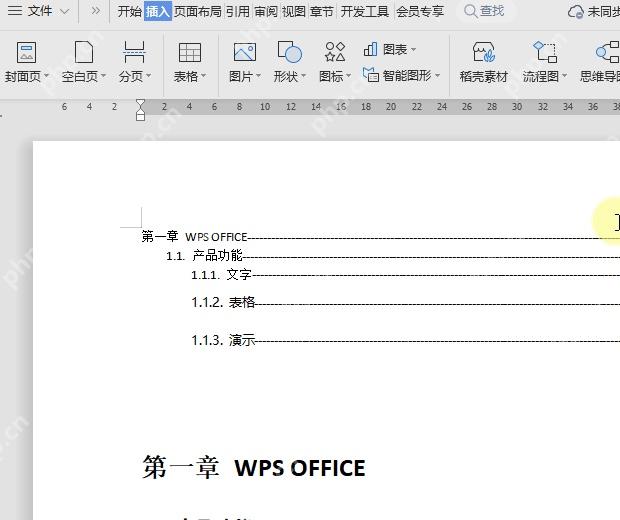Image resolution: width=620 pixels, height=520 pixels.
Task: Expand the Icons (图标) dropdown arrow
Action: pyautogui.click(x=348, y=76)
